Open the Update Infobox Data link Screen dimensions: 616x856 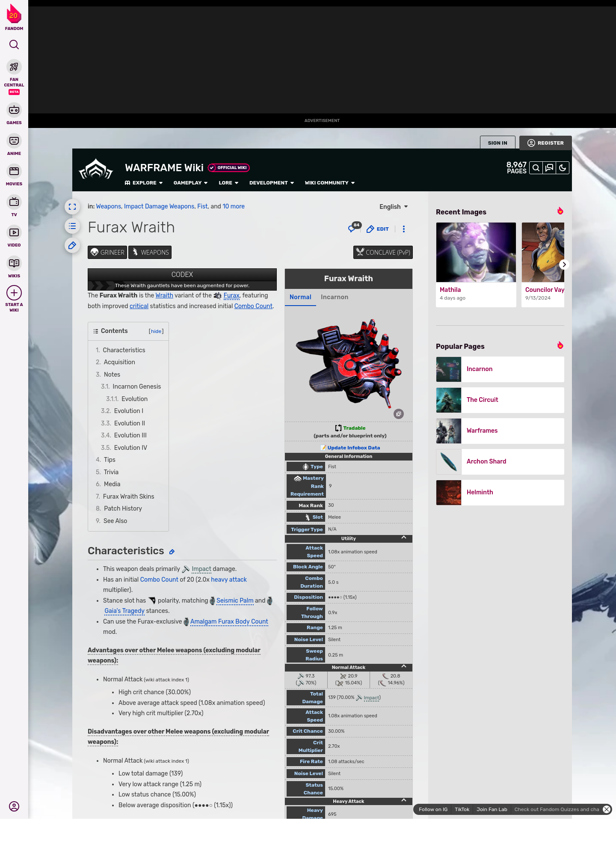tap(353, 448)
